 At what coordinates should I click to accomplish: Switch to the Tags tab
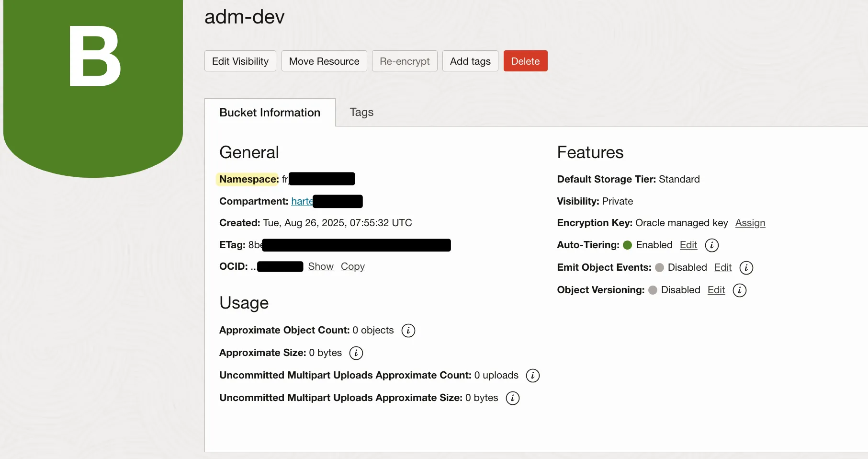pos(361,112)
